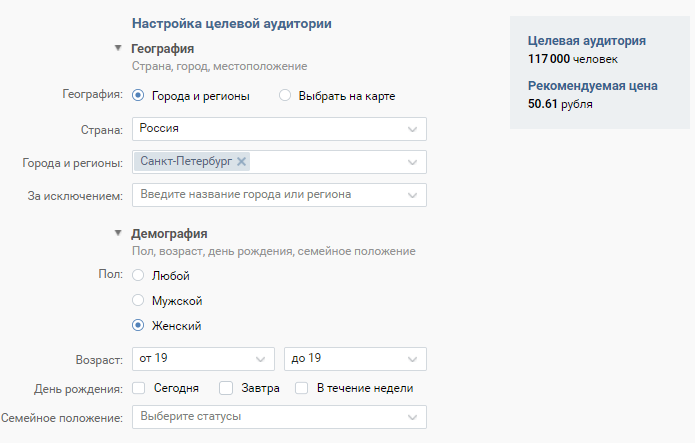Click the Демография section heading
This screenshot has height=443, width=695.
pyautogui.click(x=169, y=234)
